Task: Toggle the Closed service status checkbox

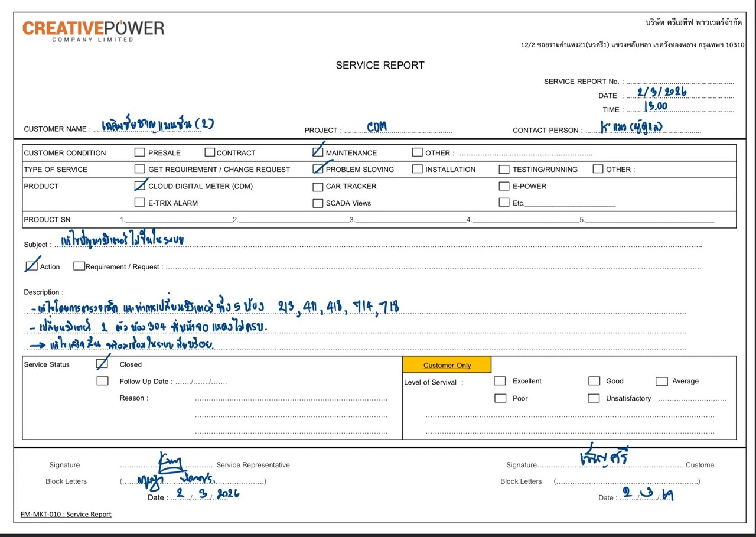Action: [102, 364]
